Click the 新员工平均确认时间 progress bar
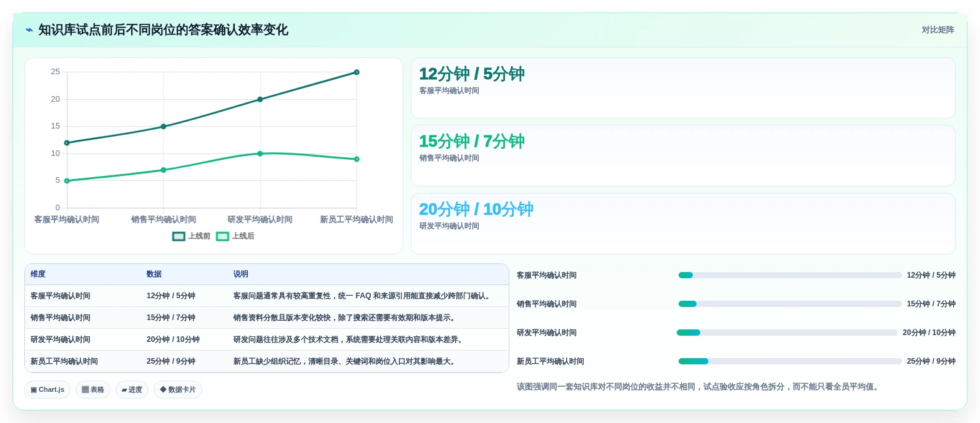Viewport: 980px width, 423px height. (x=790, y=361)
